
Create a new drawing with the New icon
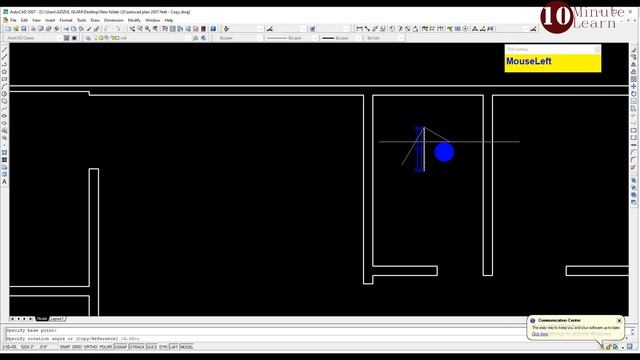(8, 29)
